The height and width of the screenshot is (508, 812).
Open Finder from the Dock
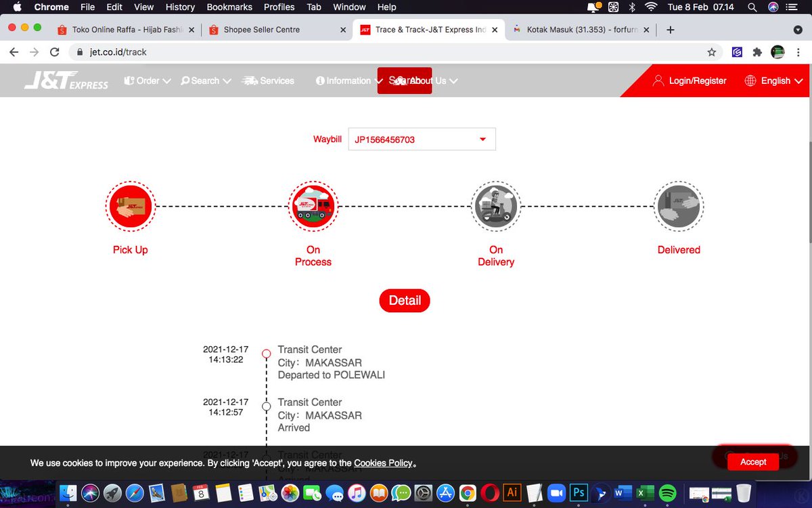tap(70, 492)
